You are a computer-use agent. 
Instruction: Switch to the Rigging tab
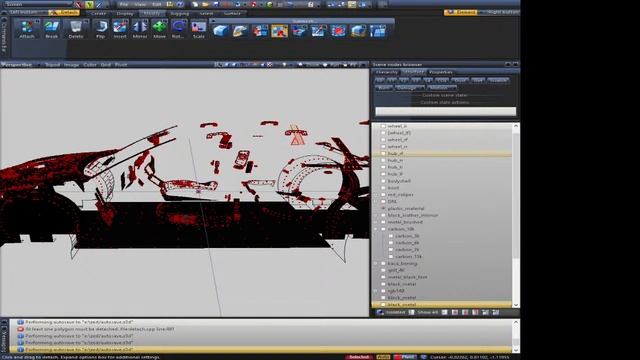[180, 13]
